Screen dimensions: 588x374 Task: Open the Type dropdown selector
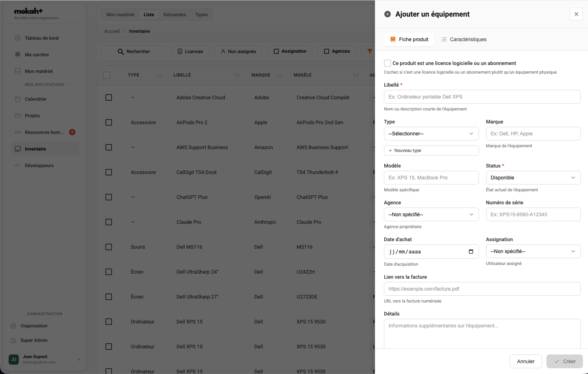431,134
